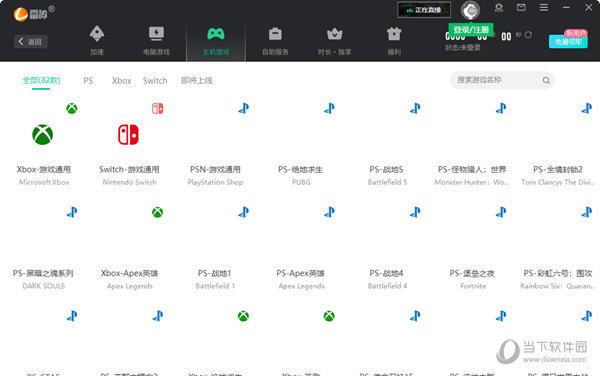The image size is (600, 376).
Task: Open the 福利 gift icon
Action: point(394,34)
